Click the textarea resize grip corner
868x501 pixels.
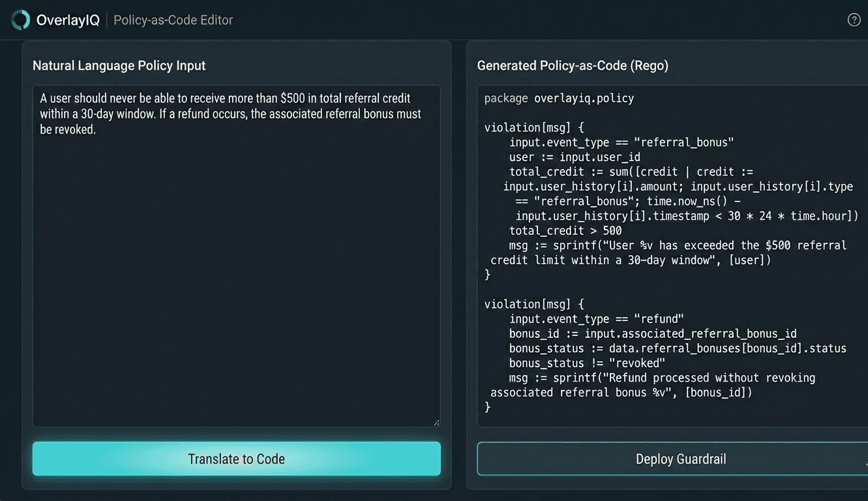click(436, 421)
